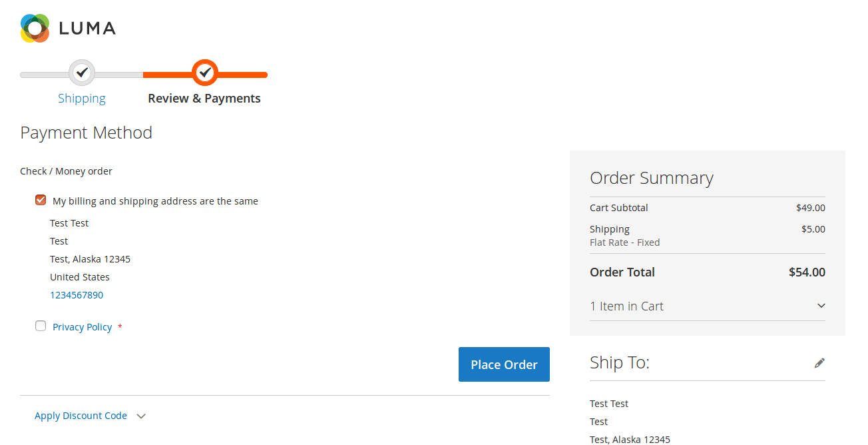Viewport: 868px width, 445px height.
Task: Click the Payment Method heading
Action: coord(86,133)
